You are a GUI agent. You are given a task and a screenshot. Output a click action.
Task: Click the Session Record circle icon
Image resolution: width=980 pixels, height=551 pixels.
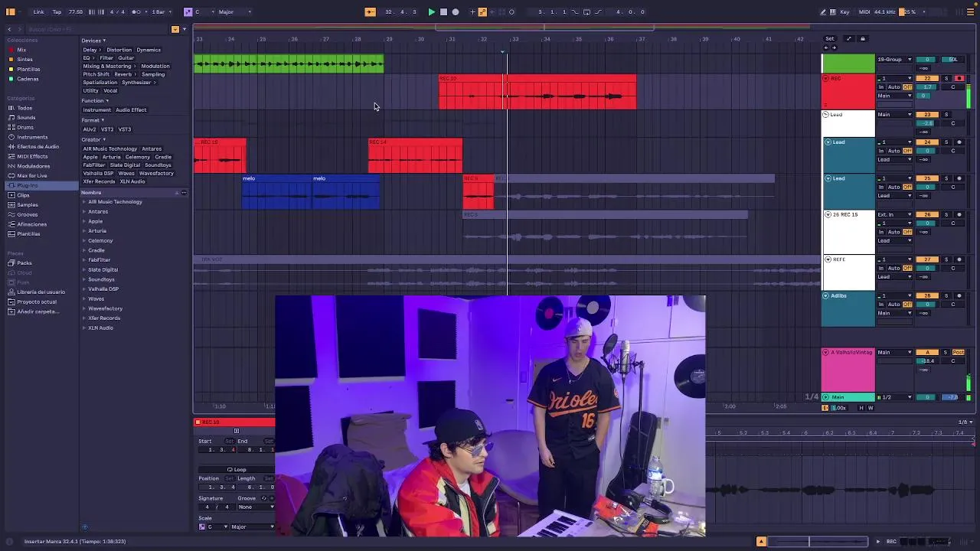[x=511, y=11]
